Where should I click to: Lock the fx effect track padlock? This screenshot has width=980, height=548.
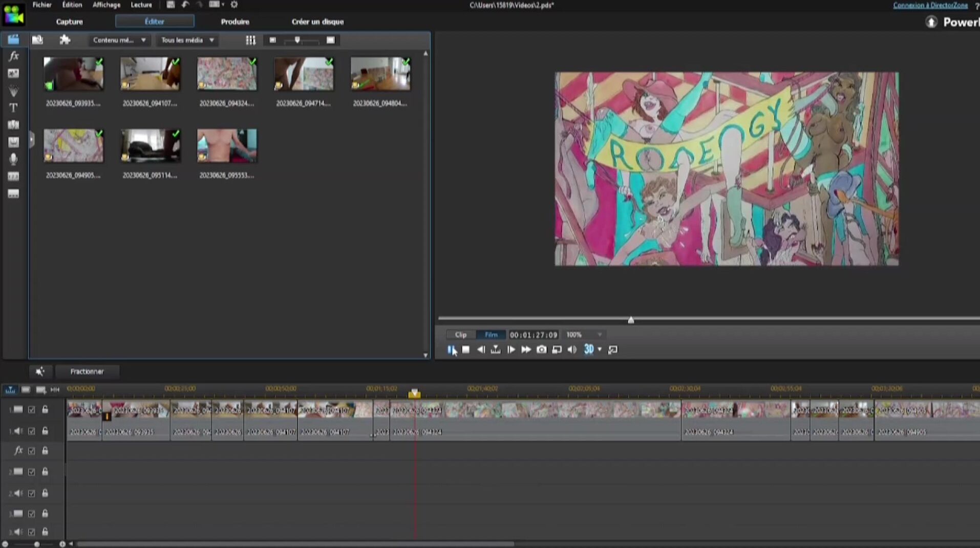45,451
